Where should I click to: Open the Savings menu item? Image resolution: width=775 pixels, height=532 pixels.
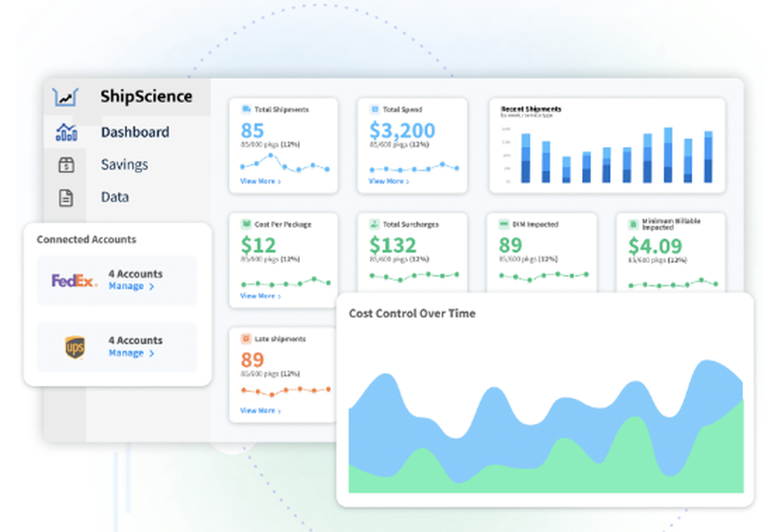tap(125, 164)
